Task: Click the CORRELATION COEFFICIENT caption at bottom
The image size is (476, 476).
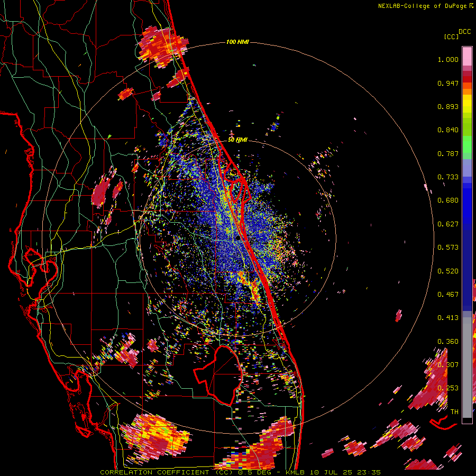Action: click(154, 472)
